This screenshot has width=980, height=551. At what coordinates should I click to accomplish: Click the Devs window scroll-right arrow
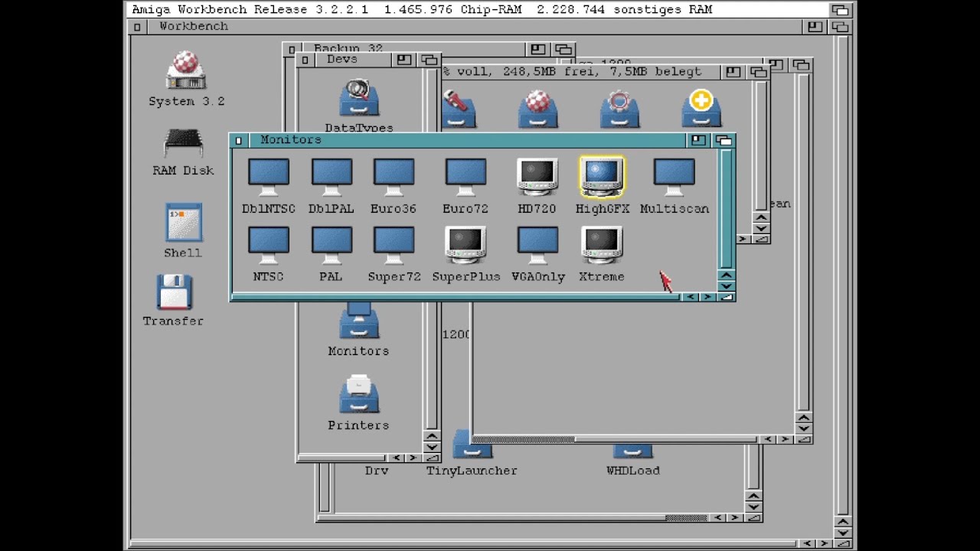[413, 458]
